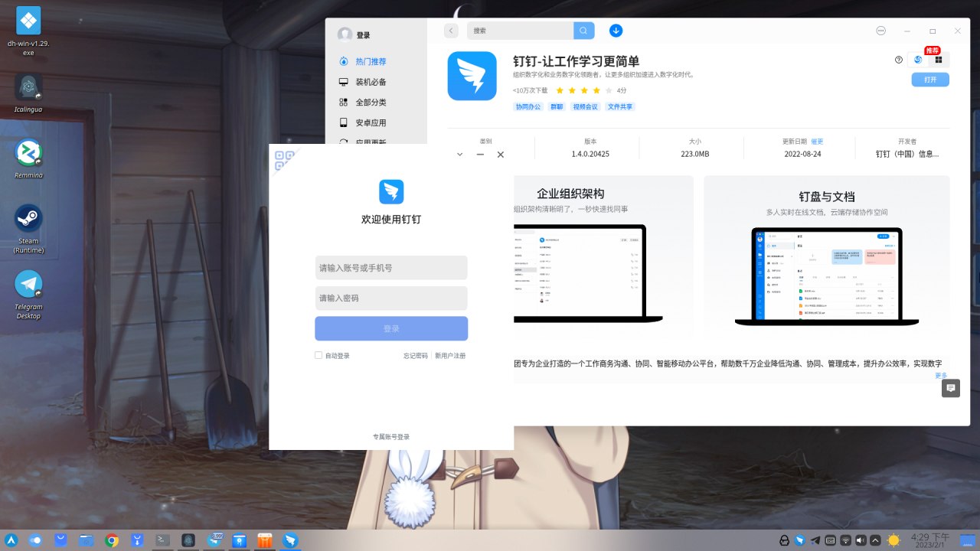Go back in the app store
980x551 pixels.
(452, 31)
